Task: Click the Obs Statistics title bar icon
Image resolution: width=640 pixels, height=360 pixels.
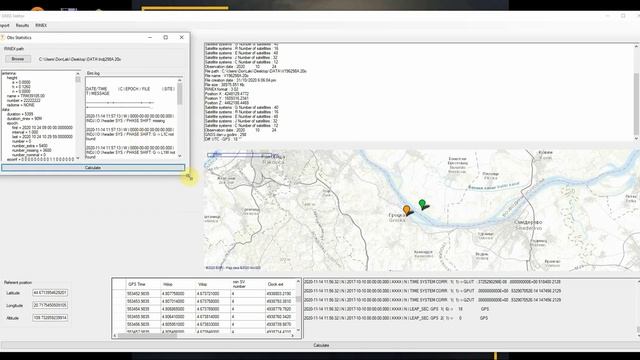Action: 2,38
